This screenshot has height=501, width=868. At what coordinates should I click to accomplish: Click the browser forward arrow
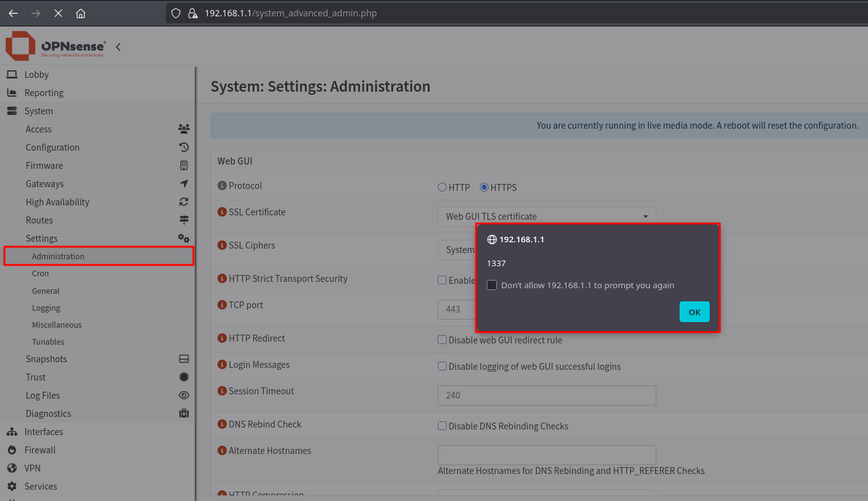click(x=36, y=13)
